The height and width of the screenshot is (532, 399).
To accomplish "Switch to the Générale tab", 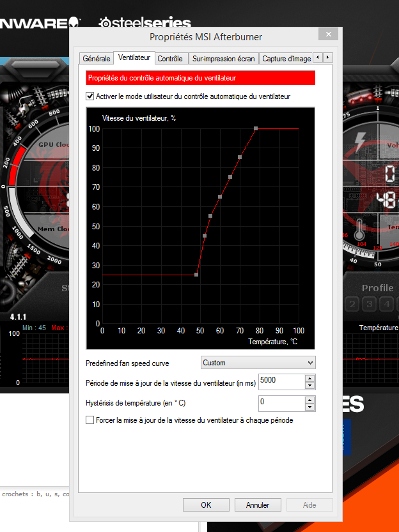I will [x=97, y=58].
